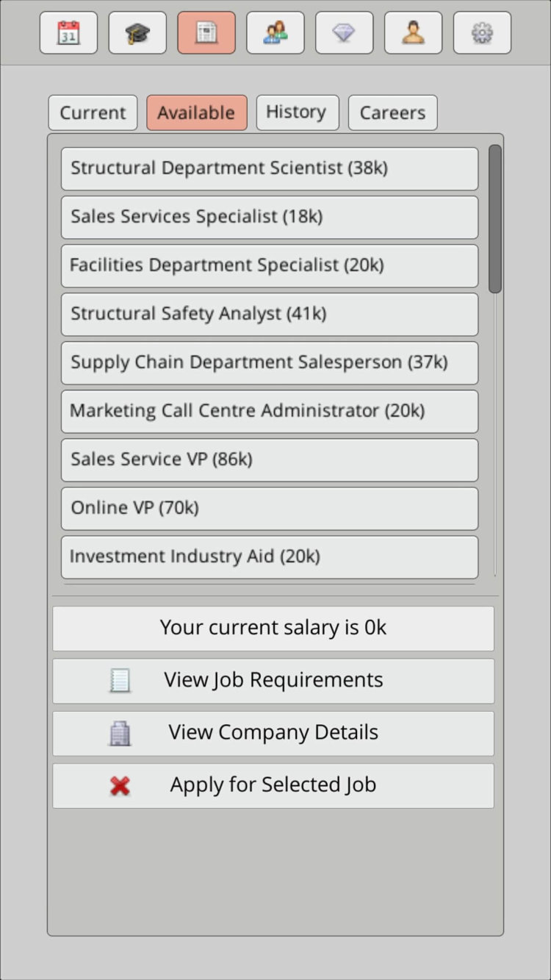Screen dimensions: 551x980
Task: Select Structural Safety Analyst (41k) job
Action: tap(269, 314)
